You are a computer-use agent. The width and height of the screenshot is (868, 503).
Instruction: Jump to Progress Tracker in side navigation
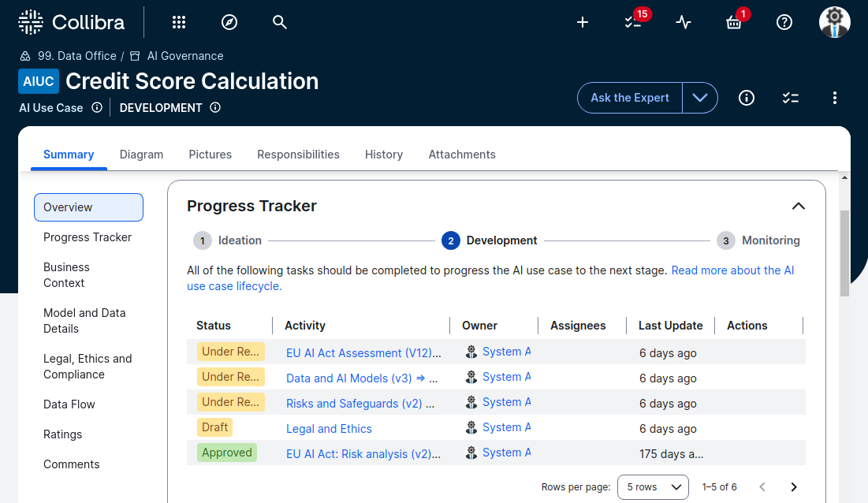[88, 237]
